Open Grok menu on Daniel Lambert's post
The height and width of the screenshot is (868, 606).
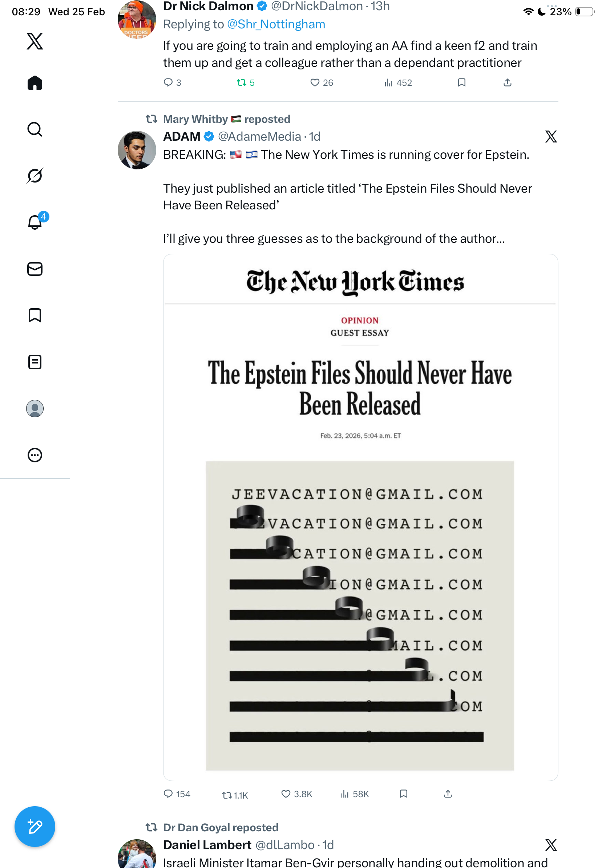pyautogui.click(x=551, y=845)
